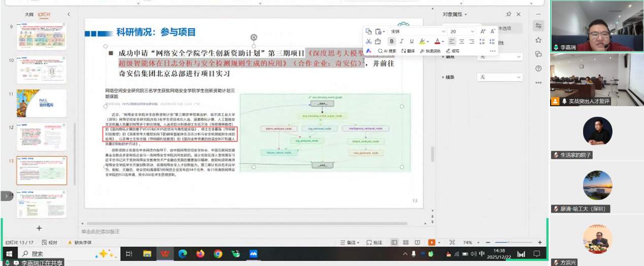Open the font color dropdown arrow

(443, 42)
